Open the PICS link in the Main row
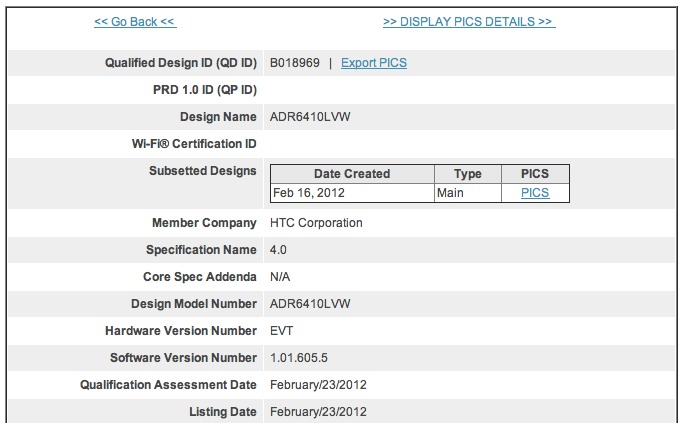This screenshot has height=423, width=686. [x=535, y=193]
